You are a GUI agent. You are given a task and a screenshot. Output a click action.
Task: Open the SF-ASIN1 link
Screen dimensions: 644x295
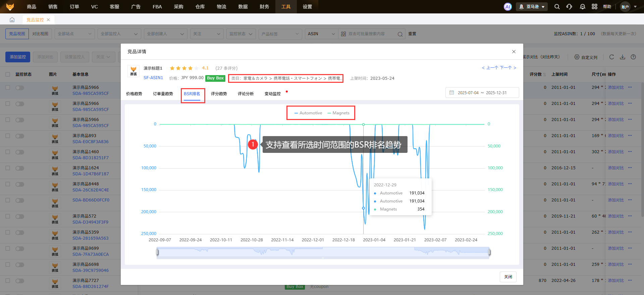(153, 78)
